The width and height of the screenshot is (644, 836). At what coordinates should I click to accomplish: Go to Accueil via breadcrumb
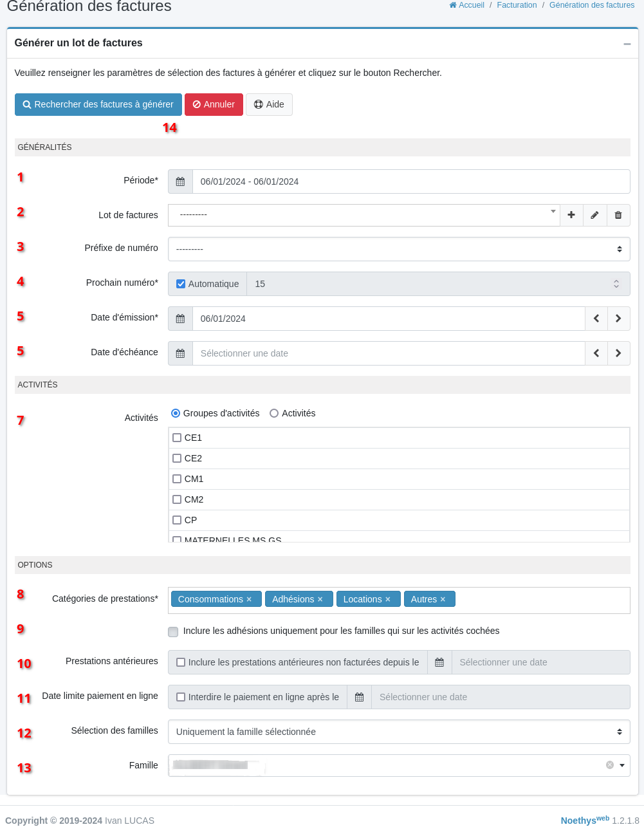point(467,5)
